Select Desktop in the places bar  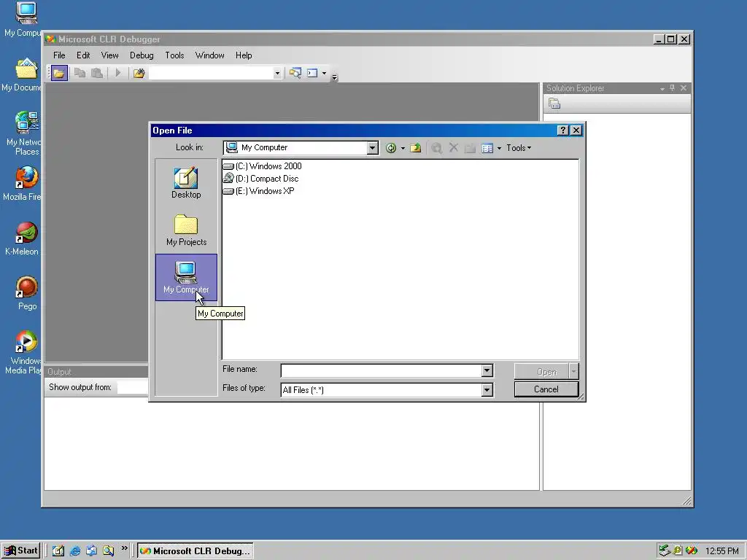point(186,183)
